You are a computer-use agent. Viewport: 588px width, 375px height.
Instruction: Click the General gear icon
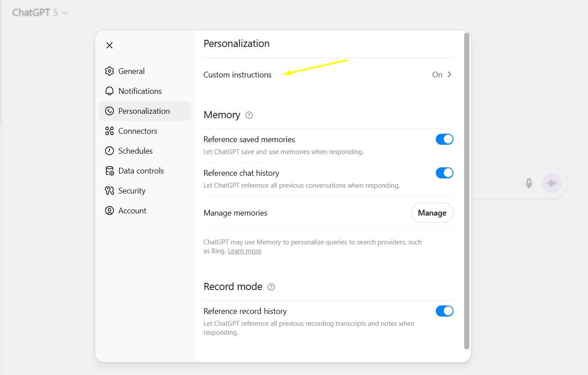pyautogui.click(x=109, y=71)
